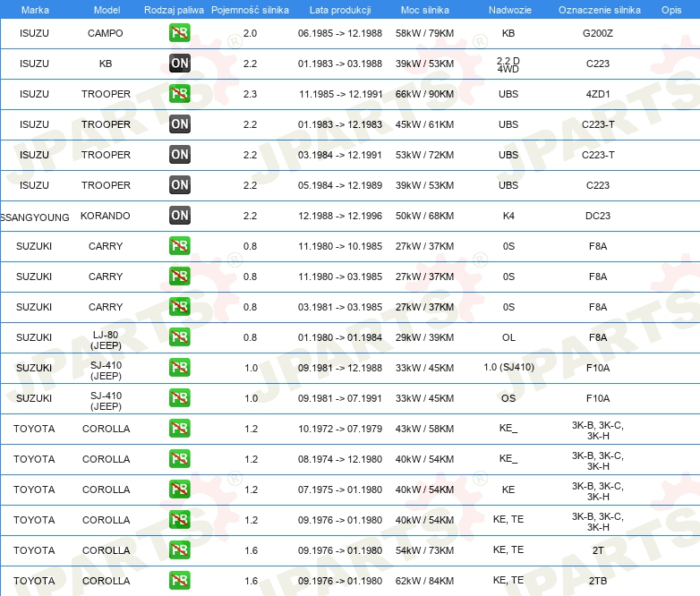Select the Lata produkcji column header

coord(340,10)
